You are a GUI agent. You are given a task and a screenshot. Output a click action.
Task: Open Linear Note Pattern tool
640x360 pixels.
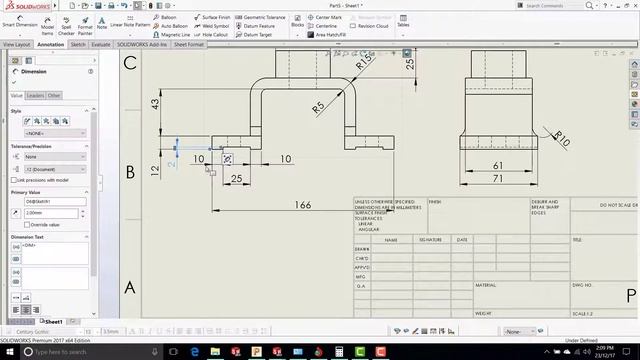(130, 22)
